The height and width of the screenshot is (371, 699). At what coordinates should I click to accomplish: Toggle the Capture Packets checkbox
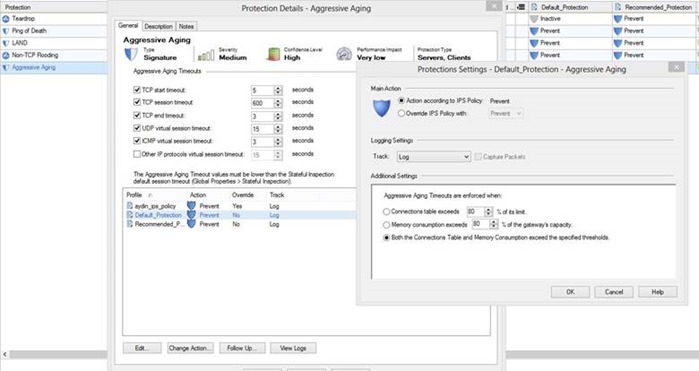pos(478,157)
